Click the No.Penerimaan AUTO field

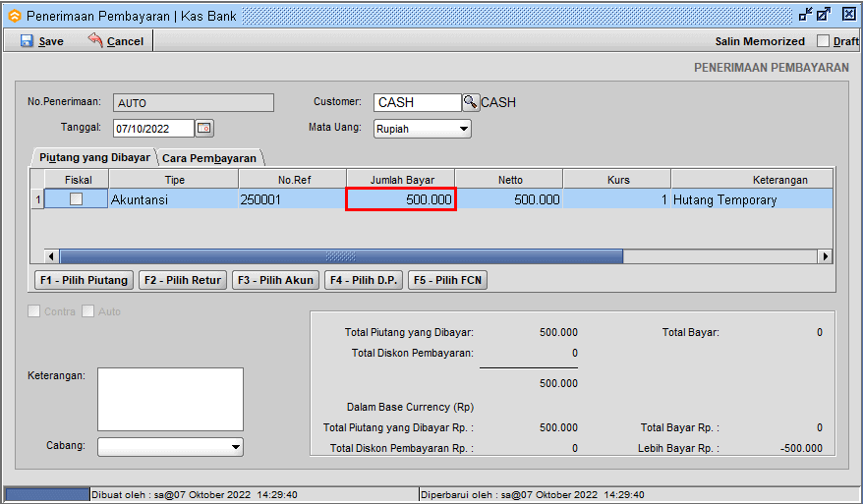[194, 103]
